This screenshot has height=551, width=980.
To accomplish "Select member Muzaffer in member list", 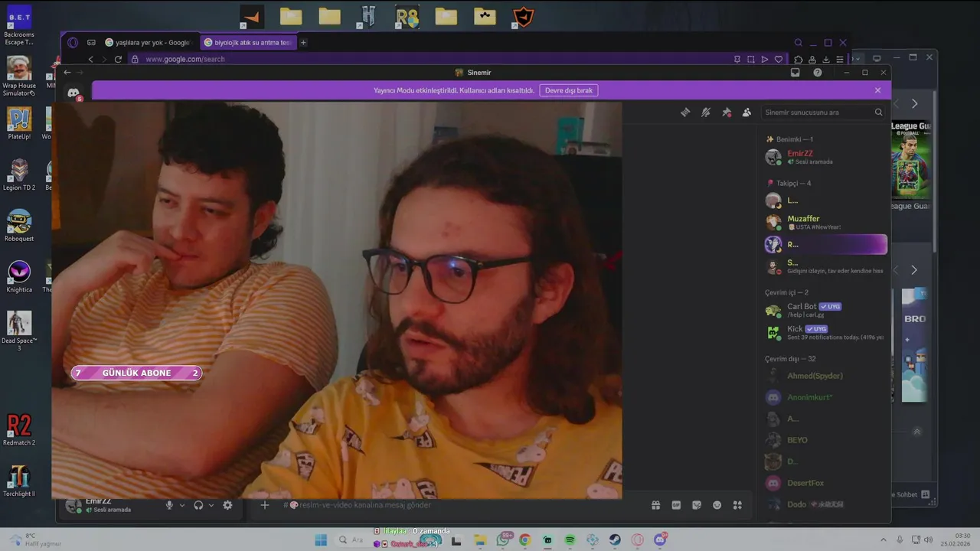I will pos(825,223).
